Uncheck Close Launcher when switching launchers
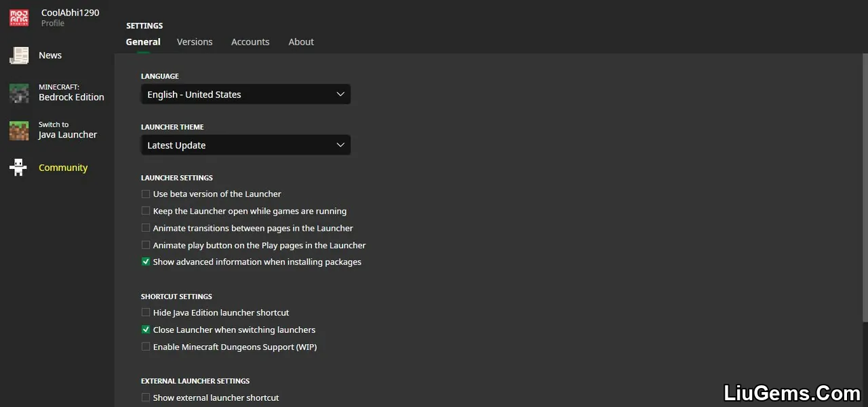868x407 pixels. (x=146, y=330)
